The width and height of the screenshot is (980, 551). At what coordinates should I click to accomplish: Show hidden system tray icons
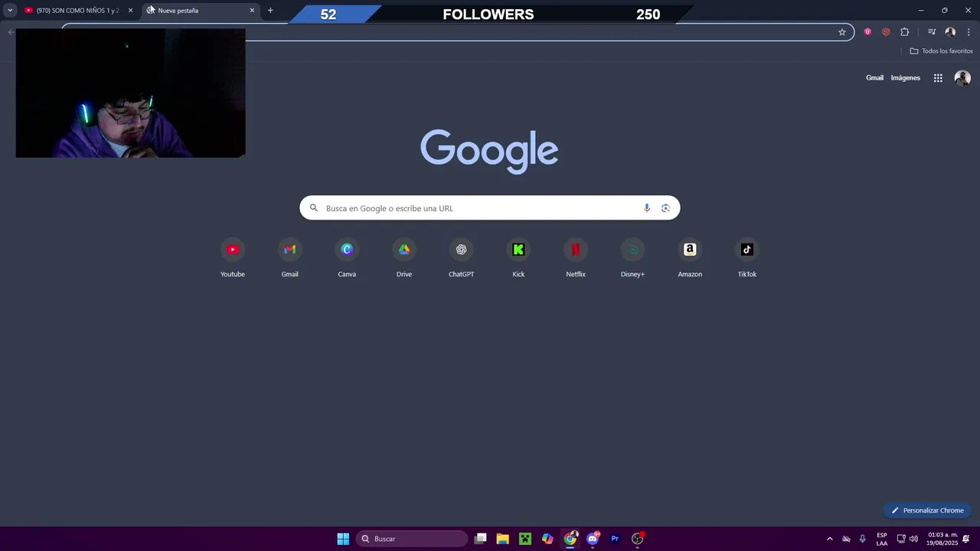coord(829,539)
